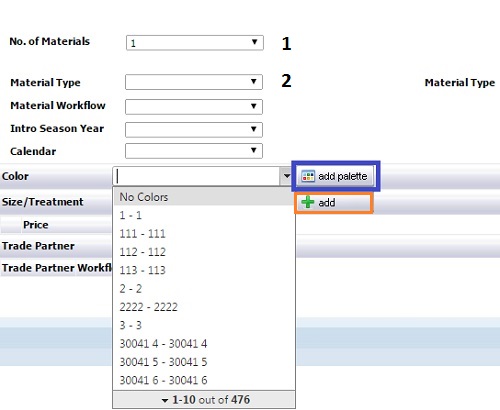The width and height of the screenshot is (500, 410).
Task: Select color 3 - 3
Action: [x=204, y=325]
